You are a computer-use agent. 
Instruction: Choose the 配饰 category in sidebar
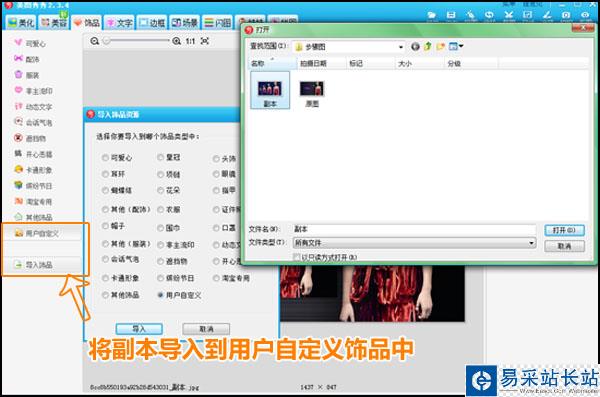(27, 59)
